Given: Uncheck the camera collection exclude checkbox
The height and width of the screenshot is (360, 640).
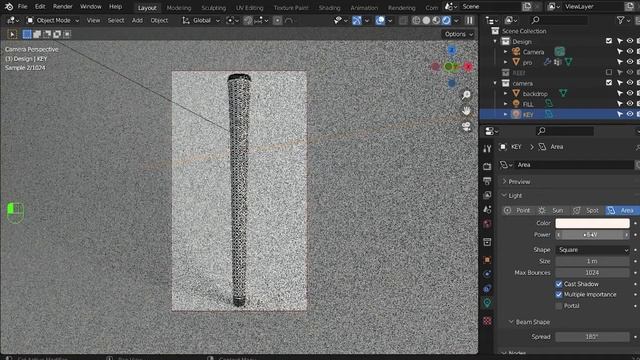Looking at the screenshot, I should 609,82.
